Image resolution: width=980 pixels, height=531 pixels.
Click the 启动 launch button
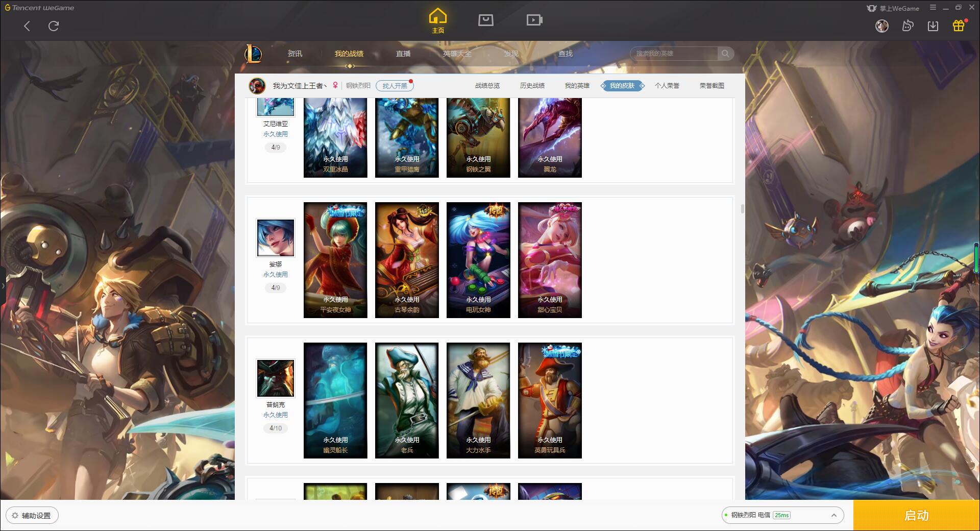click(916, 516)
